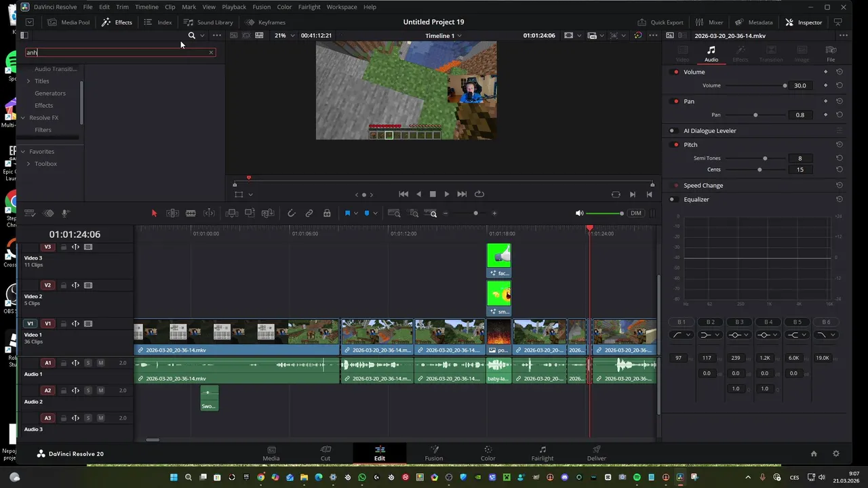Image resolution: width=868 pixels, height=488 pixels.
Task: Disable the Pan section toggle
Action: pos(675,101)
